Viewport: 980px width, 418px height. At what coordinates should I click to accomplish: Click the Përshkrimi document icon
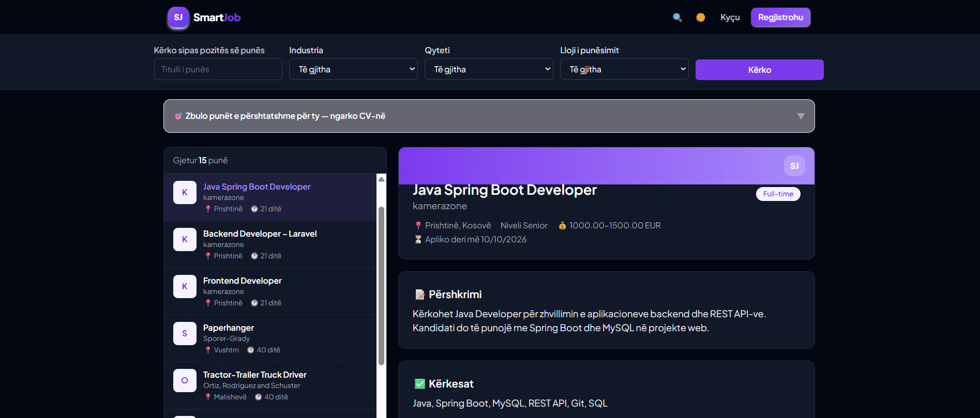419,295
